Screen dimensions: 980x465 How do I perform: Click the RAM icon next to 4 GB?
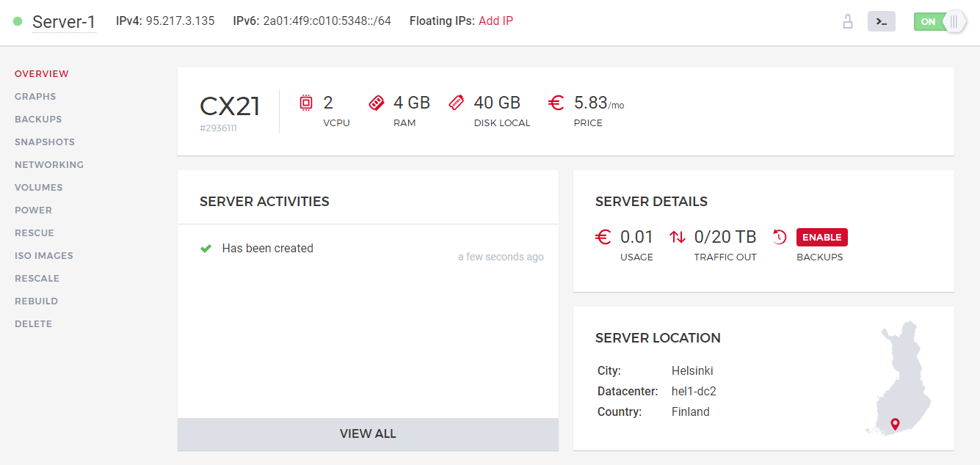click(377, 103)
